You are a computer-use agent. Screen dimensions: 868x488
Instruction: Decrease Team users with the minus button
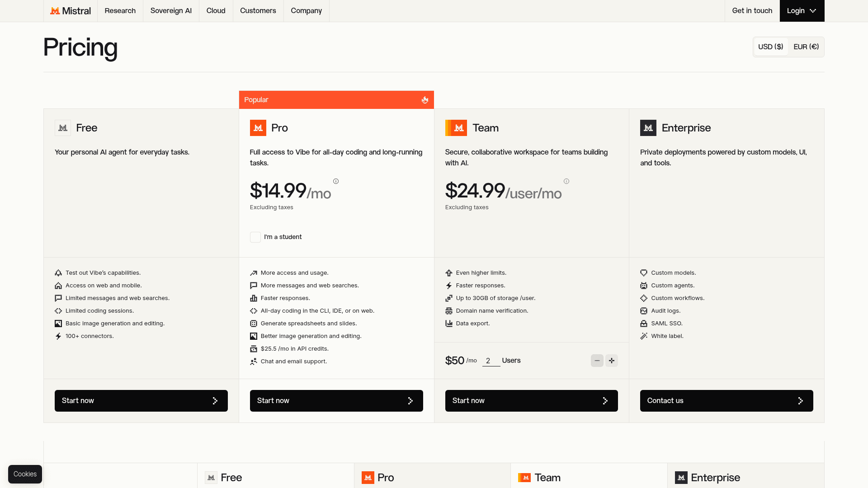click(597, 361)
